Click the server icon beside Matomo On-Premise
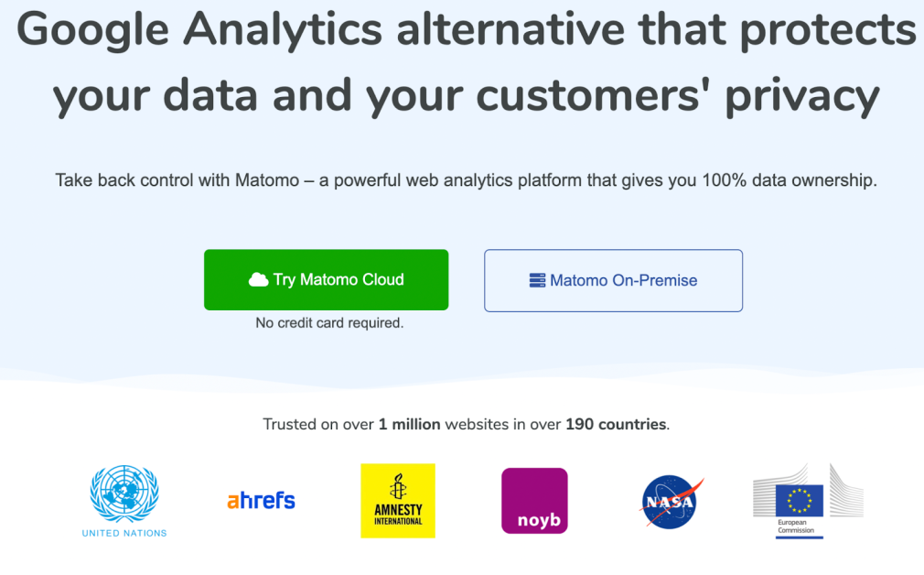The image size is (924, 575). pyautogui.click(x=537, y=281)
